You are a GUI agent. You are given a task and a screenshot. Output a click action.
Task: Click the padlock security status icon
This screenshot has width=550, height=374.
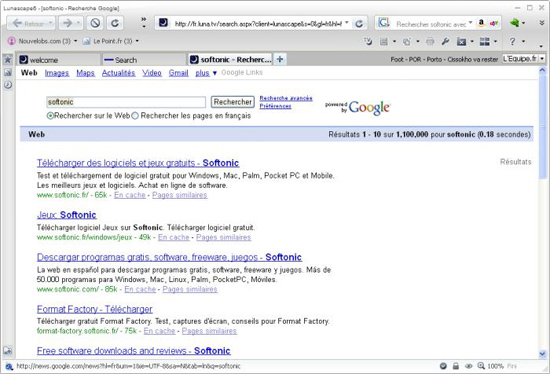pos(456,366)
